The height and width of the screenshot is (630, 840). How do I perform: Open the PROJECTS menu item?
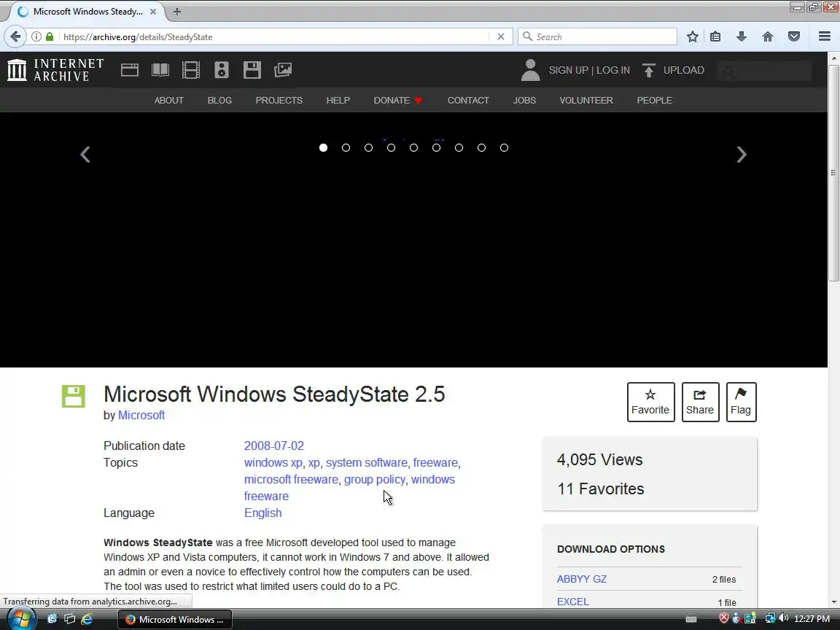click(279, 100)
